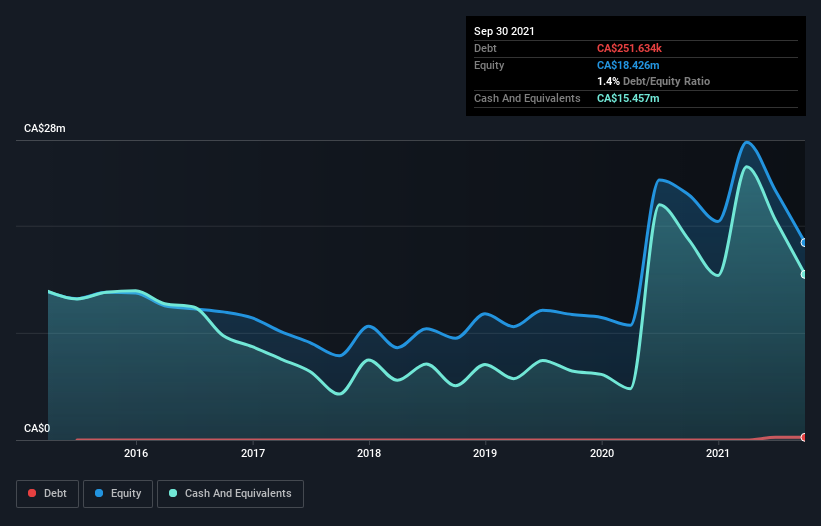Click the 2017 x-axis label
The height and width of the screenshot is (526, 821).
click(x=253, y=453)
